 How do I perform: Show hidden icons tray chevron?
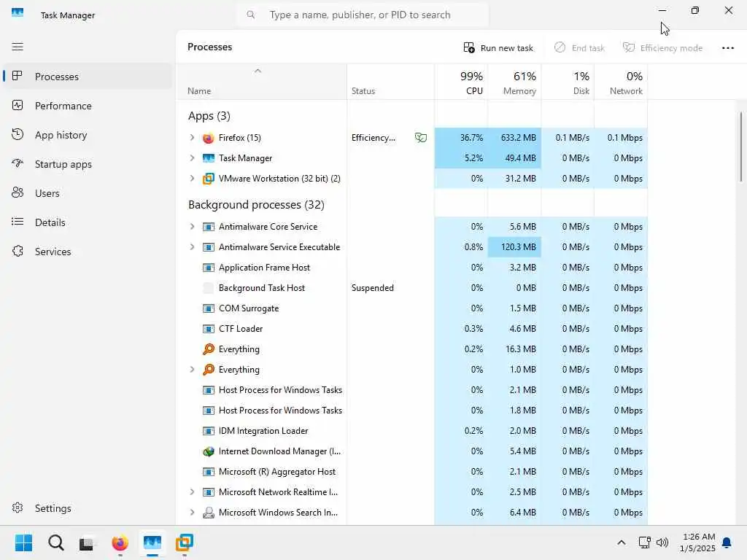(622, 542)
